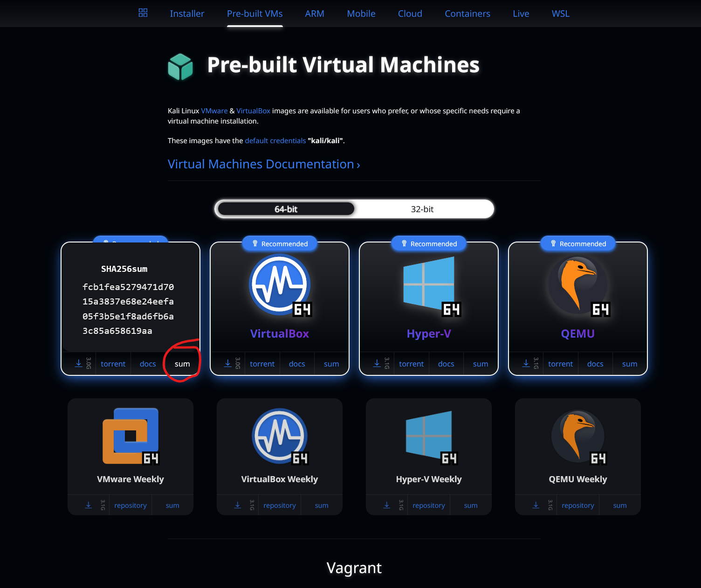The image size is (701, 588).
Task: Click the VirtualBox Weekly logo
Action: tap(280, 436)
